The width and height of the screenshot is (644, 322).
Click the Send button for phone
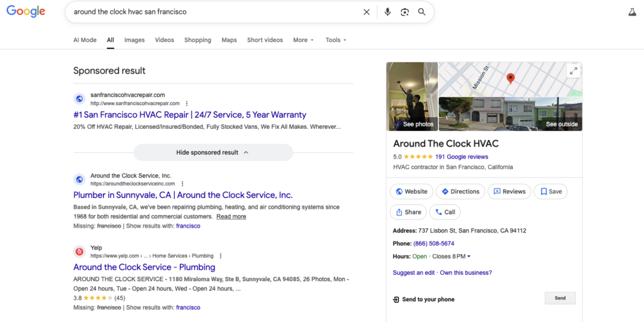[x=560, y=298]
